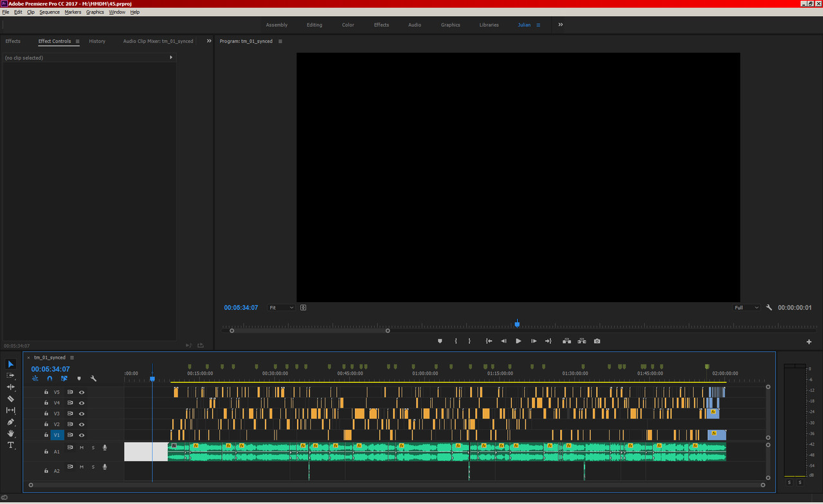
Task: Open tm_01_synced timeline panel menu
Action: pos(72,357)
